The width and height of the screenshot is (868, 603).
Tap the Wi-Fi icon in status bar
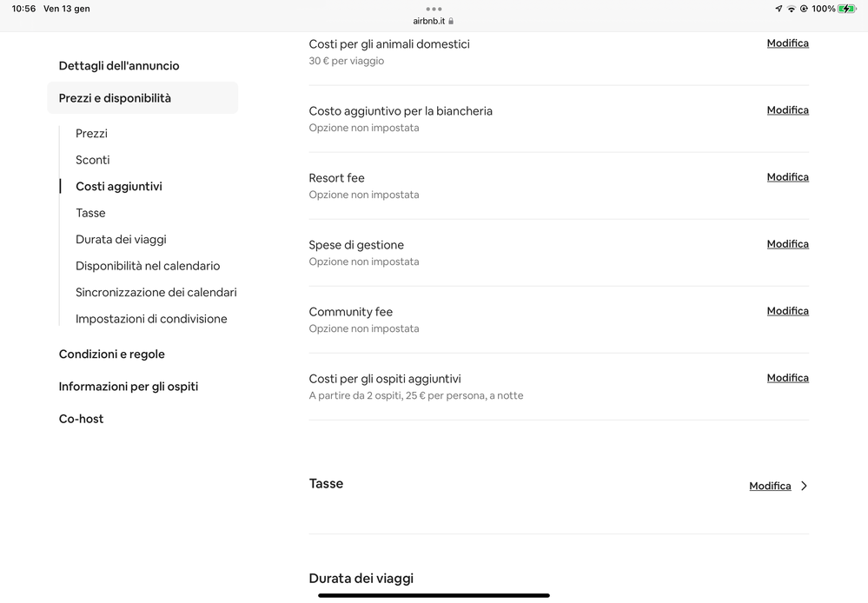[792, 9]
